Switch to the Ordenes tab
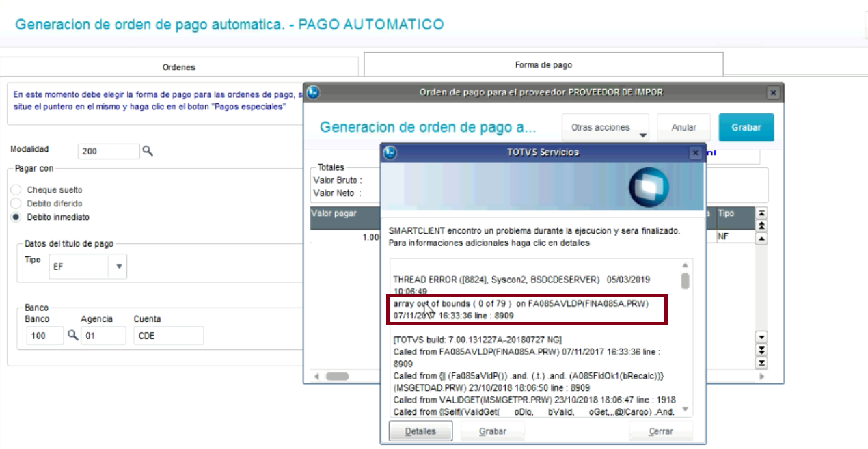This screenshot has width=868, height=449. click(178, 67)
